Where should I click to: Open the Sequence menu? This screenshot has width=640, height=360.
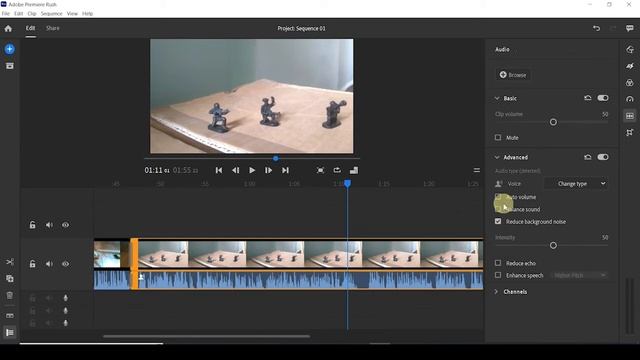tap(52, 13)
